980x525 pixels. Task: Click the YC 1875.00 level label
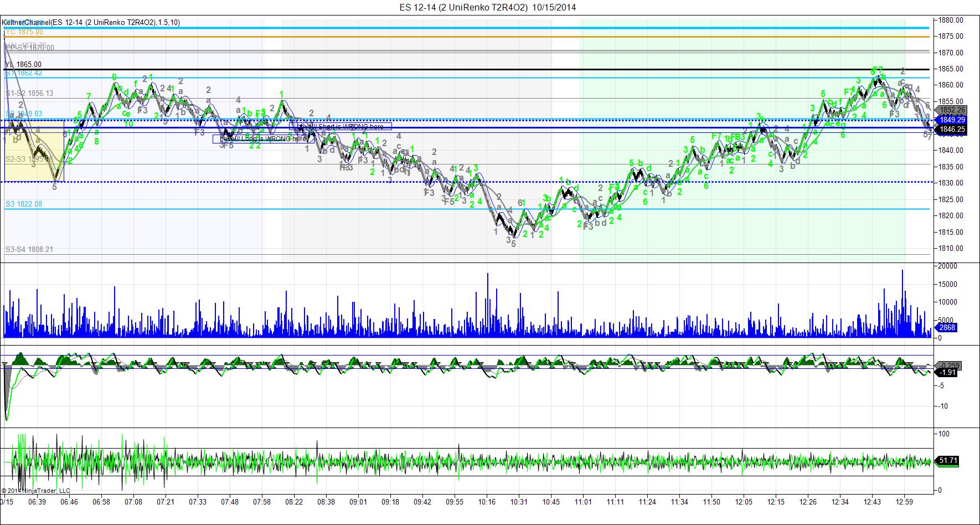point(24,32)
